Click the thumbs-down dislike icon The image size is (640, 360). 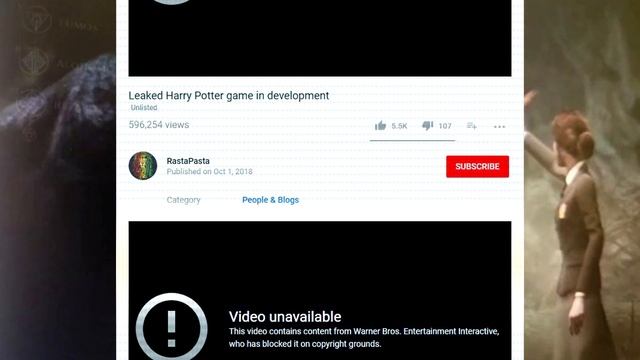427,125
